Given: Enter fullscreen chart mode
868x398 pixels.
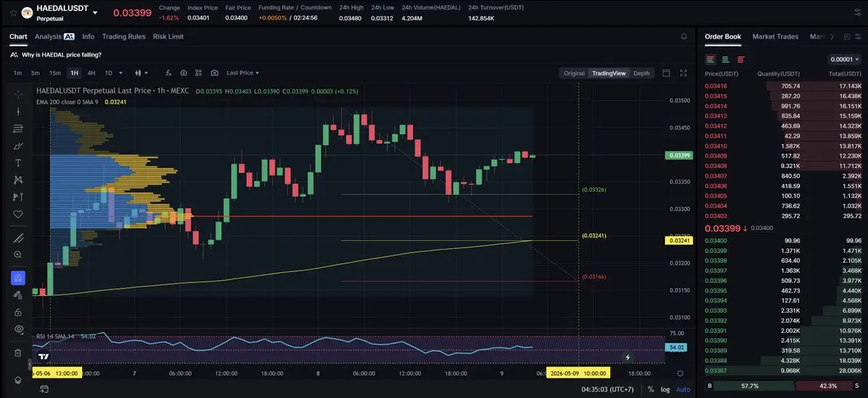Looking at the screenshot, I should coord(683,73).
